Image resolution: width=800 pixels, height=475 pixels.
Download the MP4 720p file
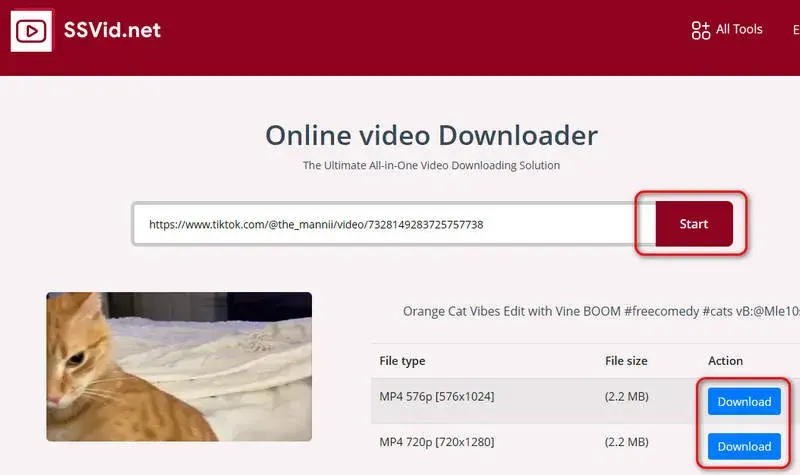[x=744, y=446]
